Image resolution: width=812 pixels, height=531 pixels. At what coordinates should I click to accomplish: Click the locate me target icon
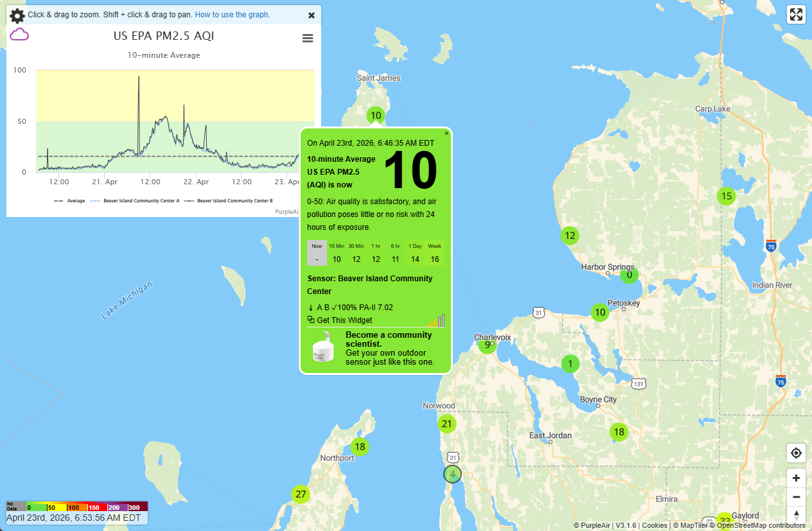(796, 453)
